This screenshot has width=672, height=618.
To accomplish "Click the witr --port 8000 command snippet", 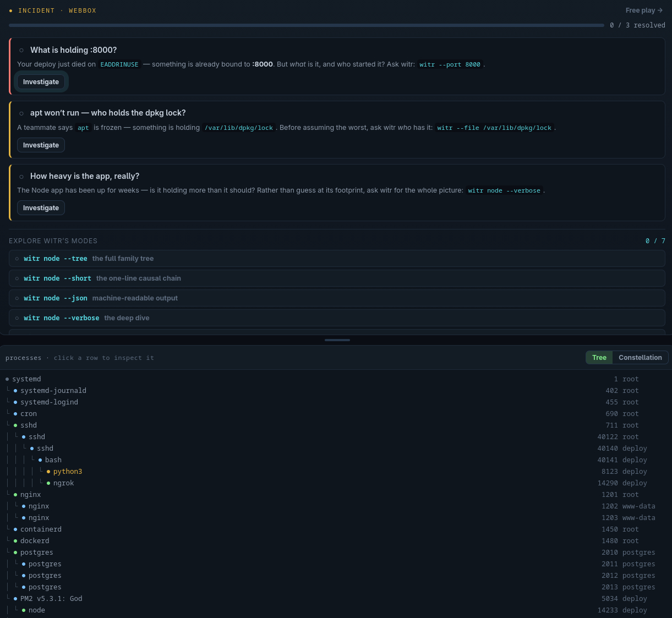I will pyautogui.click(x=450, y=64).
